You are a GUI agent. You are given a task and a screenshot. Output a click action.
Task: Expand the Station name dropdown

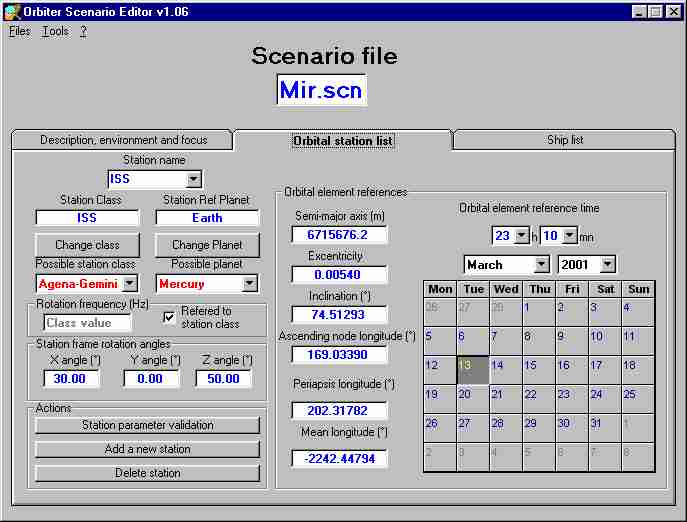click(193, 179)
